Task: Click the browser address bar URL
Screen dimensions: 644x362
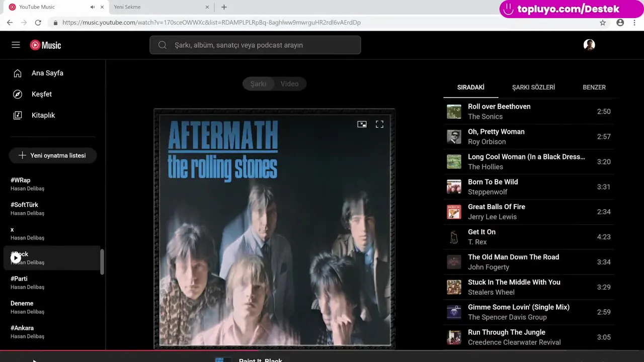Action: tap(211, 23)
